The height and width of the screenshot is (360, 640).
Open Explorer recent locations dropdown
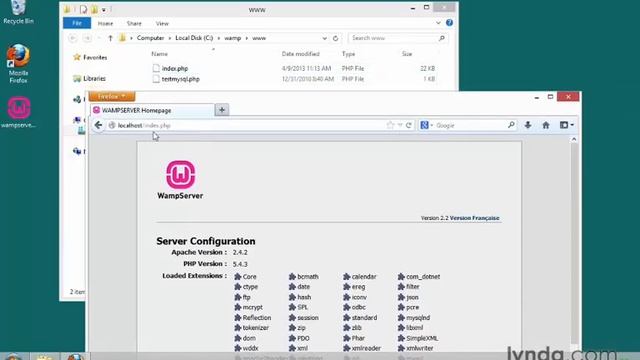99,38
